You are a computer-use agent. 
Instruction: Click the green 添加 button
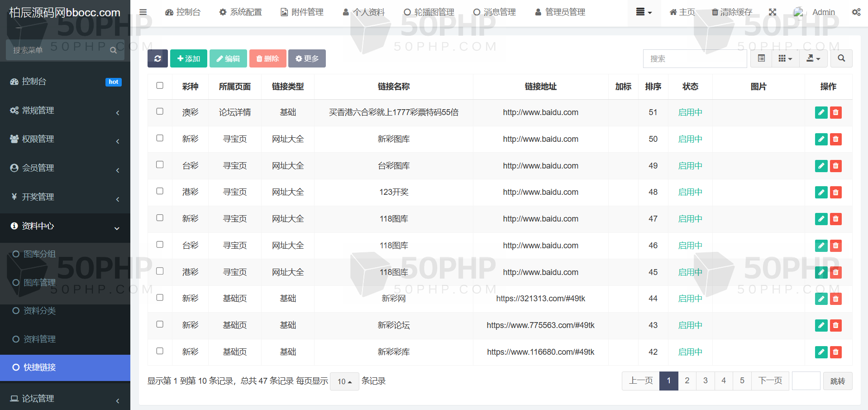click(x=189, y=58)
